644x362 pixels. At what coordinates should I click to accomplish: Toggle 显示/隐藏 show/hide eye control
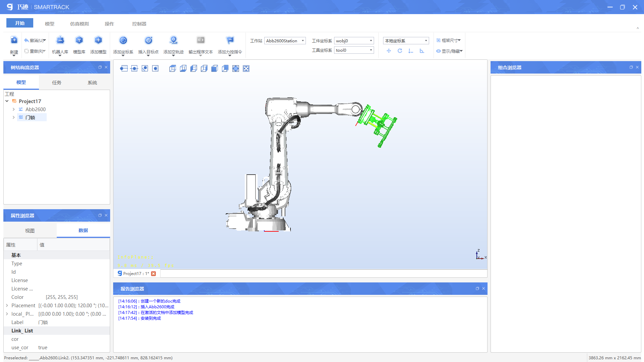[x=449, y=51]
